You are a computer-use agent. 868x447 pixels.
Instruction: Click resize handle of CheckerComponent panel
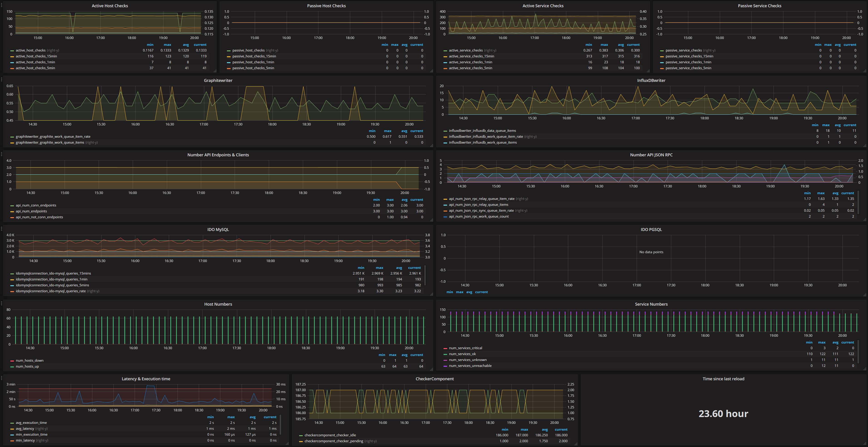pos(576,444)
